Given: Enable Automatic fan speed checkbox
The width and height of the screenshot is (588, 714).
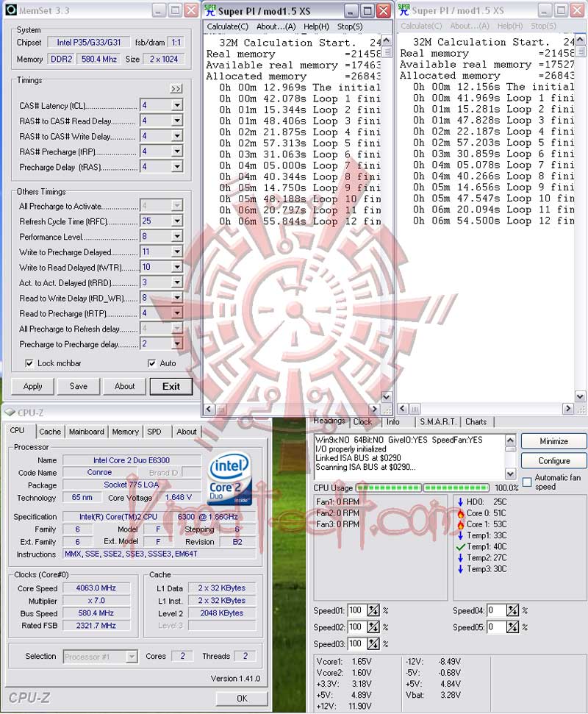Looking at the screenshot, I should pos(527,482).
